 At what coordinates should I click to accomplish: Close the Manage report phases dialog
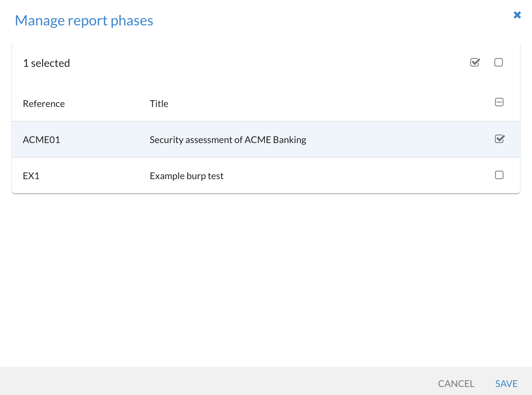(517, 15)
